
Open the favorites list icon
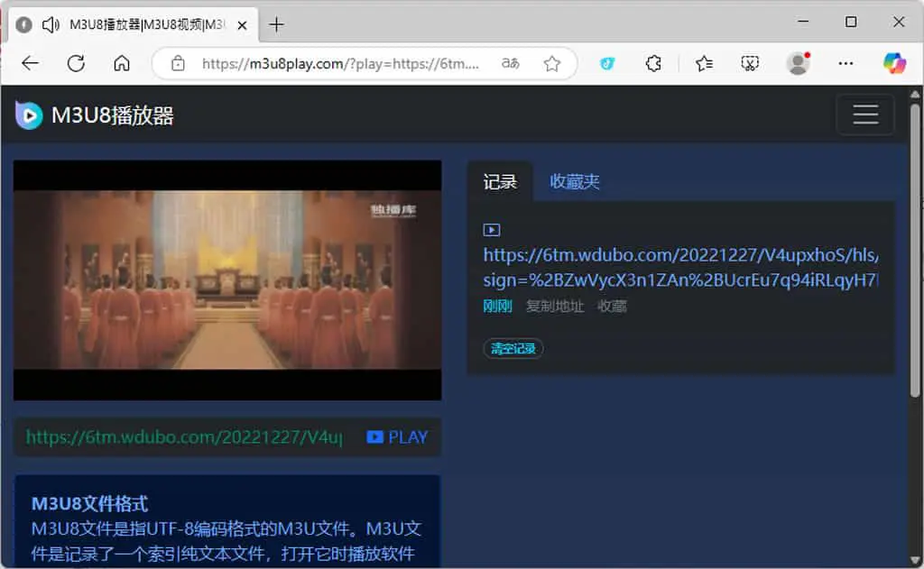point(704,63)
